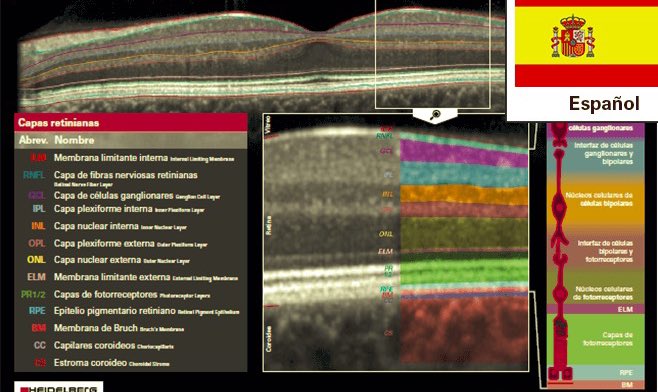The width and height of the screenshot is (658, 392).
Task: Select the Spanish flag image
Action: coord(587,43)
